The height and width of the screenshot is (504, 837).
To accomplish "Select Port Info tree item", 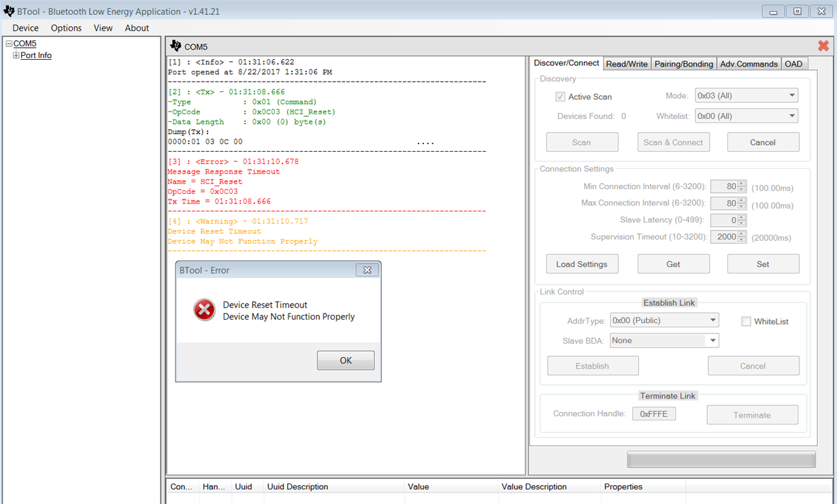I will tap(36, 56).
